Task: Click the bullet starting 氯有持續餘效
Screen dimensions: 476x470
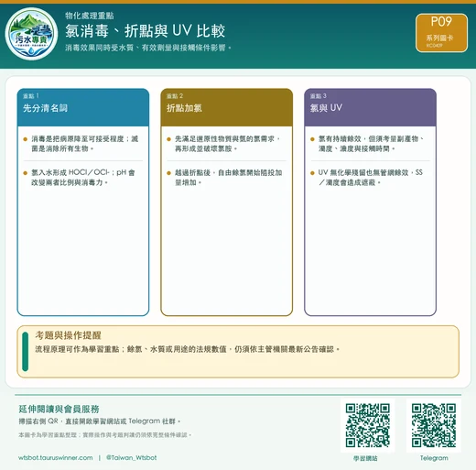Action: click(x=371, y=144)
